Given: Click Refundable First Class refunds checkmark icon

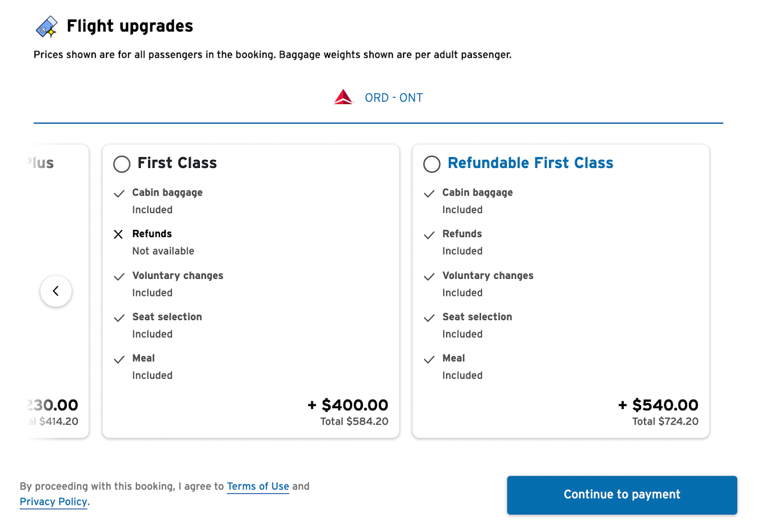Looking at the screenshot, I should 429,235.
